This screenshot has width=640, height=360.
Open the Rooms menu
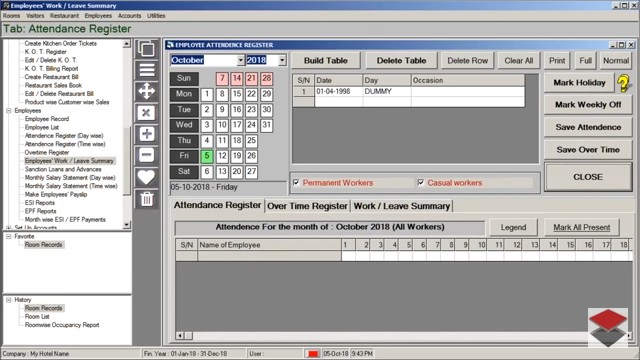[x=11, y=16]
